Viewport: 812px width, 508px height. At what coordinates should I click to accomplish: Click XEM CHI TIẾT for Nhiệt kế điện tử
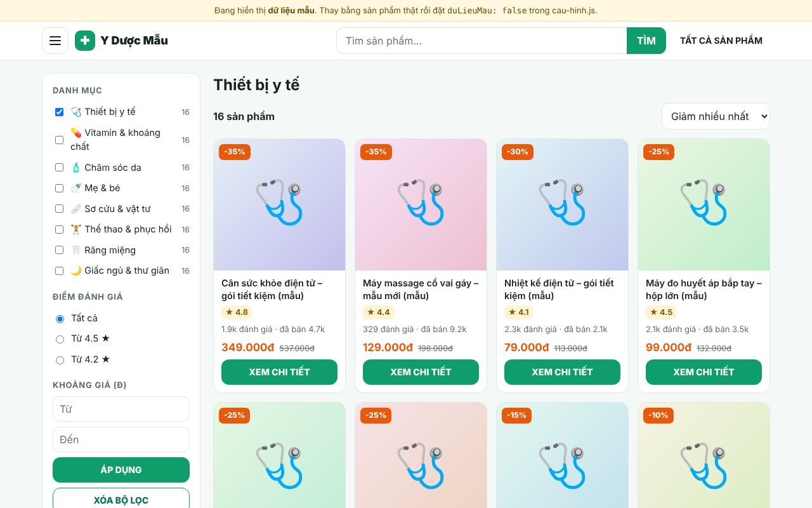click(562, 372)
